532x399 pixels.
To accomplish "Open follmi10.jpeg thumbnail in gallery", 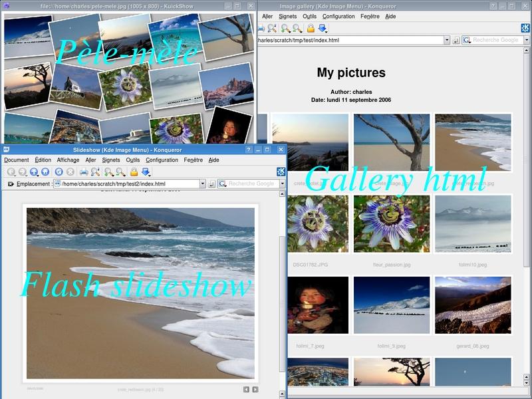I will click(473, 223).
